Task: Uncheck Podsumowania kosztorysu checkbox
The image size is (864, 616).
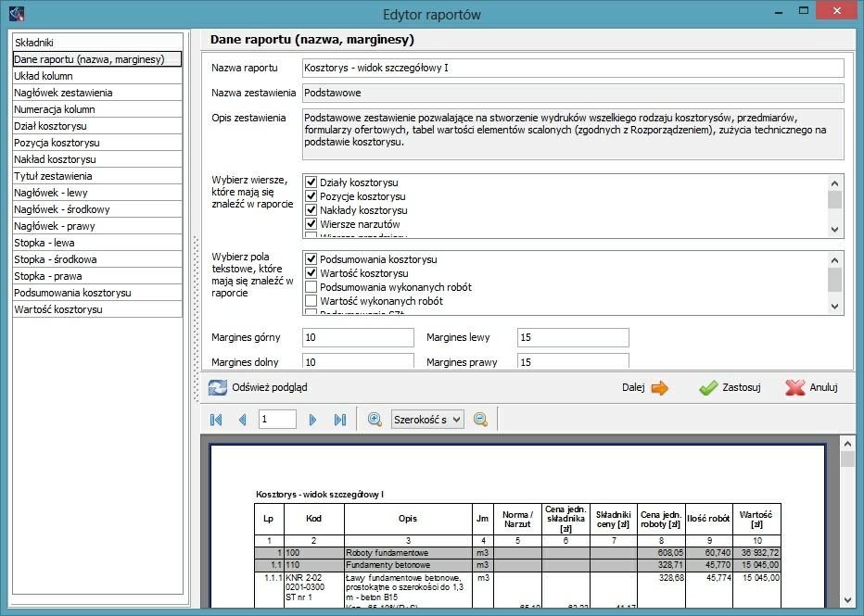Action: coord(311,259)
